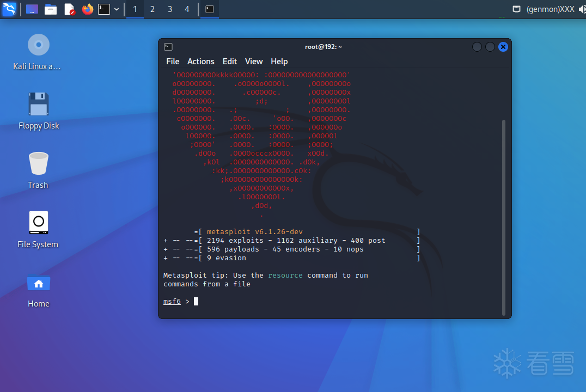This screenshot has height=392, width=586.
Task: Click the '9 evasion' text line
Action: tap(227, 258)
